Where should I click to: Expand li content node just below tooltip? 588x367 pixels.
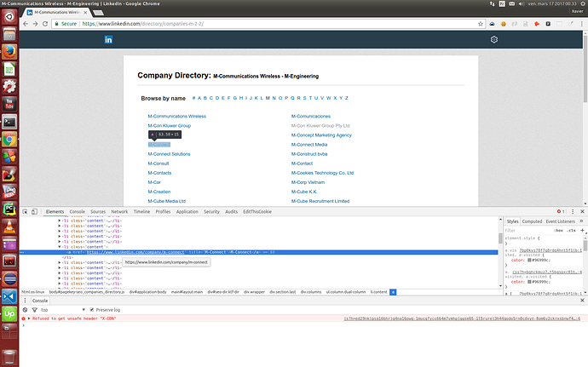pyautogui.click(x=60, y=267)
